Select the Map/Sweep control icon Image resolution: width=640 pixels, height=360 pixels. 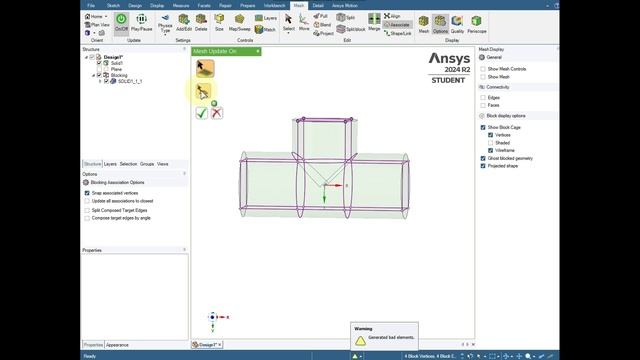pyautogui.click(x=239, y=22)
